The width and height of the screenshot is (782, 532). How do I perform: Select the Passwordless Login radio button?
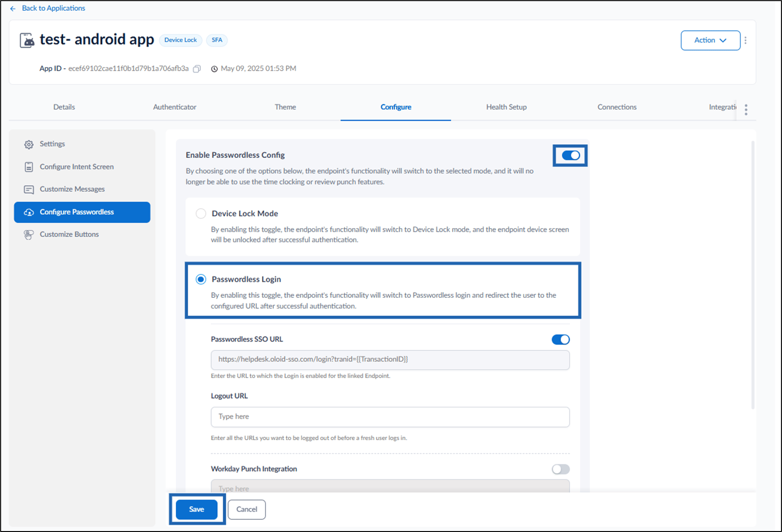tap(201, 279)
